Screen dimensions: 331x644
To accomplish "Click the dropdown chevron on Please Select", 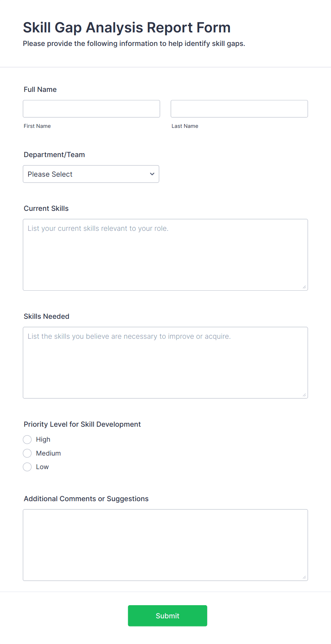I will [152, 174].
